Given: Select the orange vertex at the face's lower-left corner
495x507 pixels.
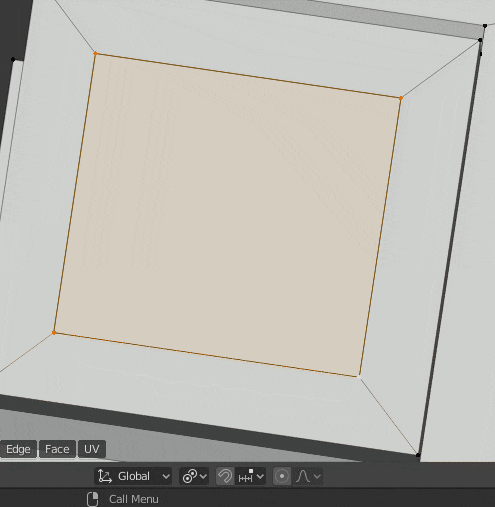Looking at the screenshot, I should pyautogui.click(x=54, y=333).
